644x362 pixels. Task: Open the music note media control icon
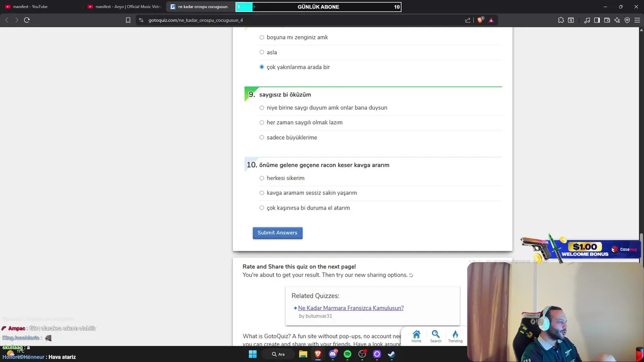coord(587,20)
